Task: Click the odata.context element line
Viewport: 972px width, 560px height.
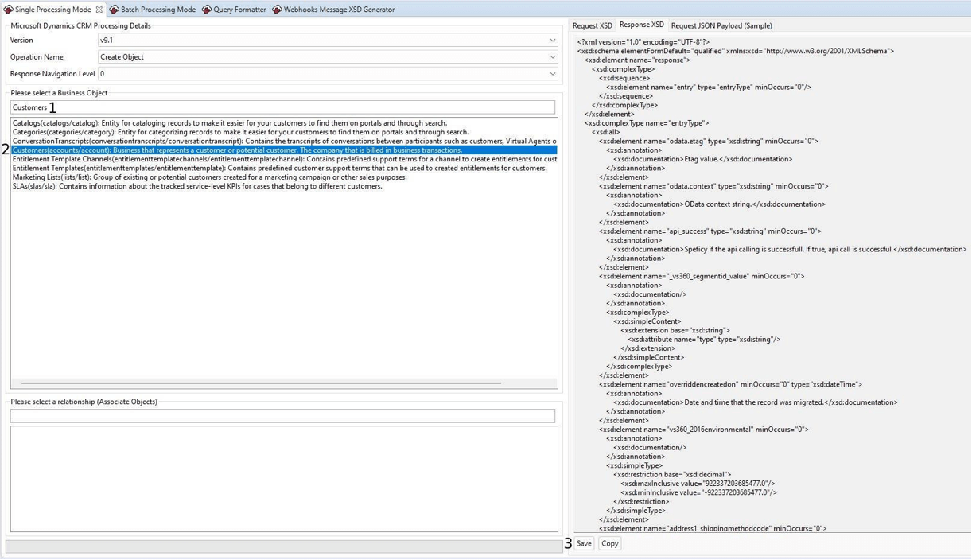Action: tap(713, 186)
